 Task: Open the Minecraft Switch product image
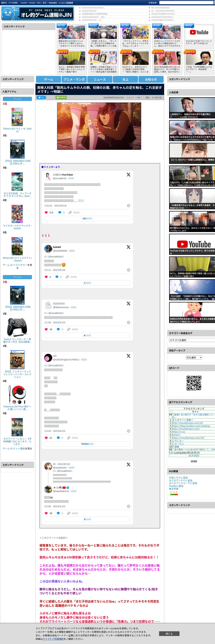tap(17, 246)
